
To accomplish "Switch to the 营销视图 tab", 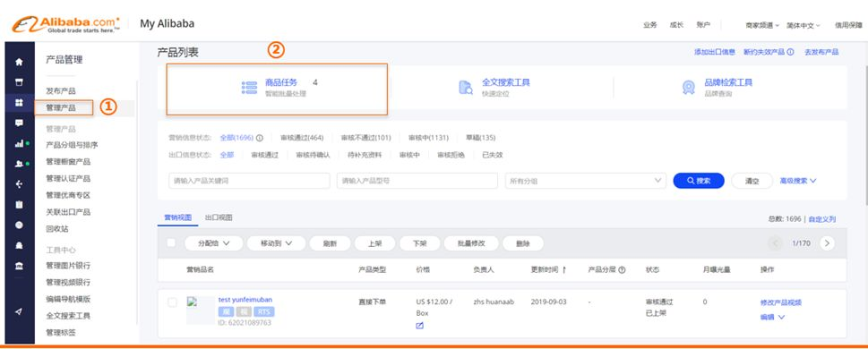I will click(x=177, y=218).
